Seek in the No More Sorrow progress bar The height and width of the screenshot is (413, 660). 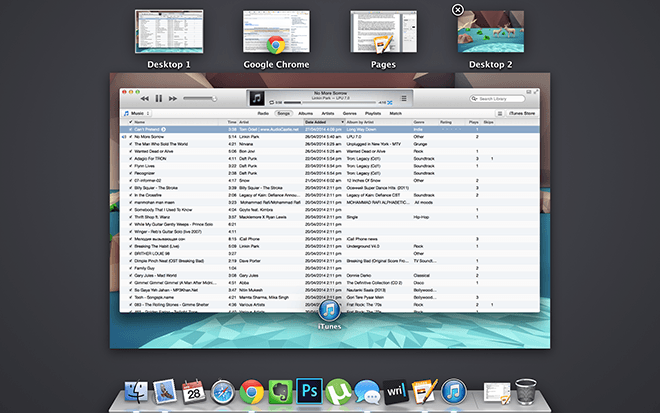coord(330,102)
